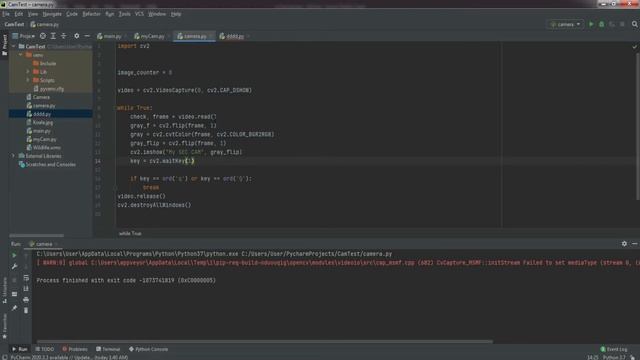This screenshot has width=640, height=360.
Task: Click the Run tool window button
Action: (x=20, y=349)
